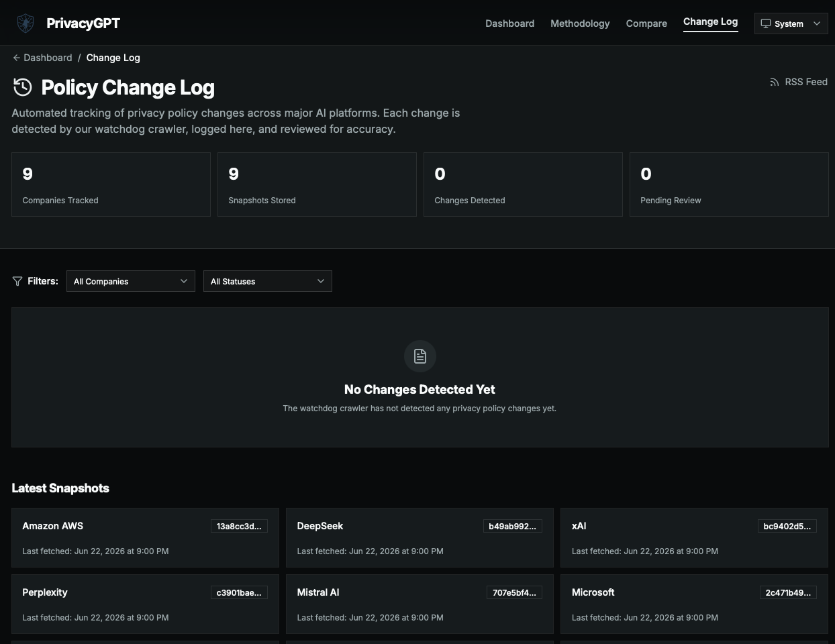
Task: Click the 2c471b49... hash badge
Action: point(788,593)
